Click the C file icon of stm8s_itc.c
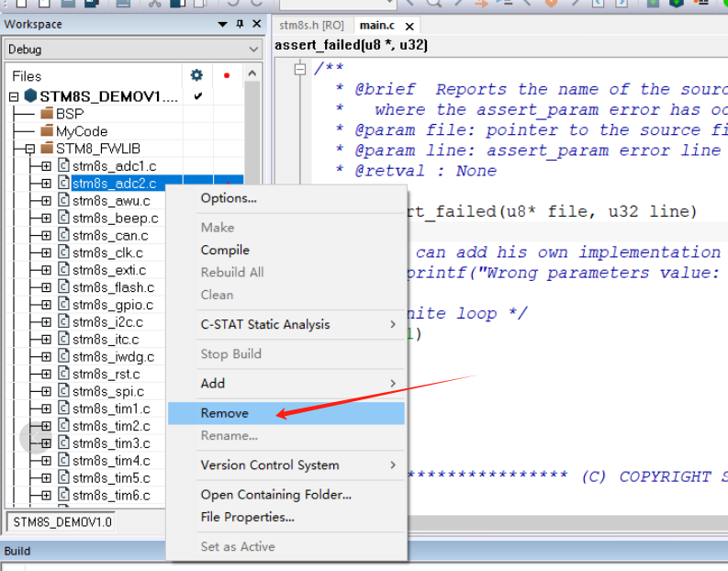 tap(63, 339)
